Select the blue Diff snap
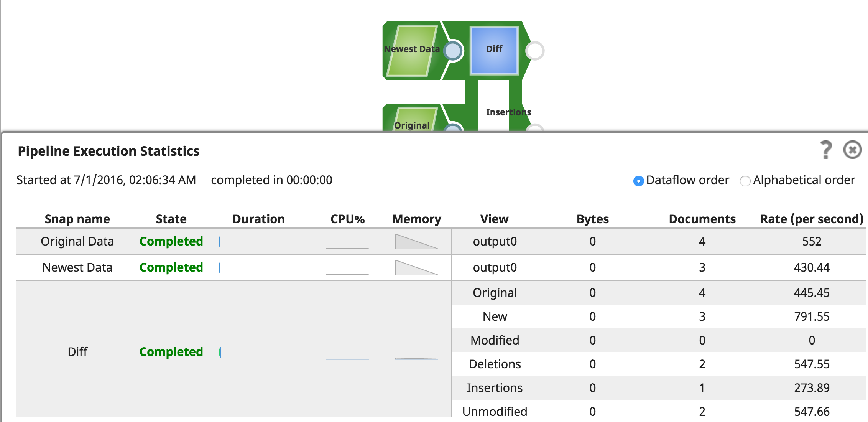The image size is (868, 422). tap(494, 50)
